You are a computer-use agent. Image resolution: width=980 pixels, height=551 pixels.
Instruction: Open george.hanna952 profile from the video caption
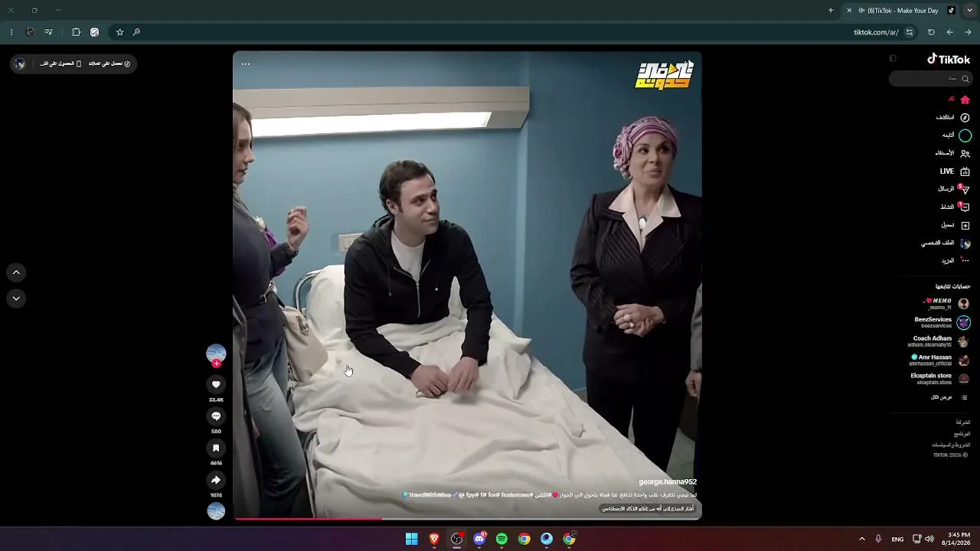(x=668, y=482)
